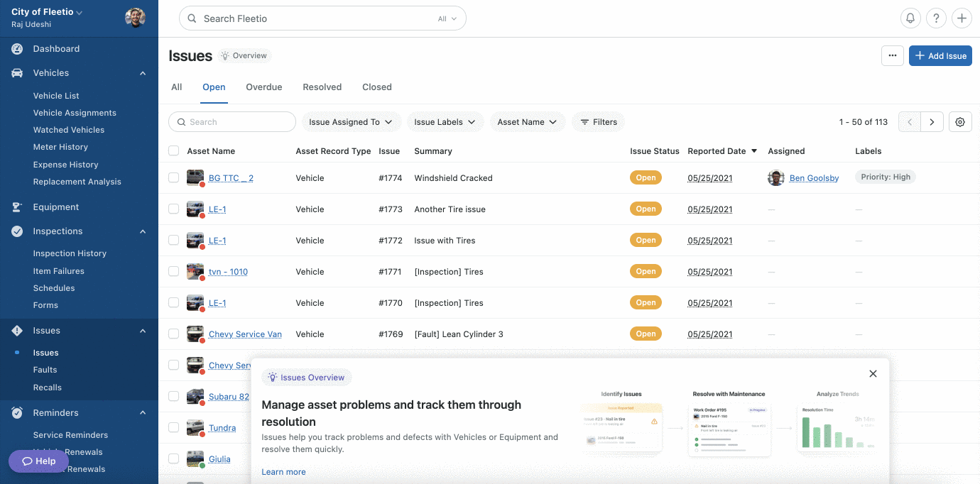Follow the Learn more link
The image size is (980, 484).
pos(283,472)
